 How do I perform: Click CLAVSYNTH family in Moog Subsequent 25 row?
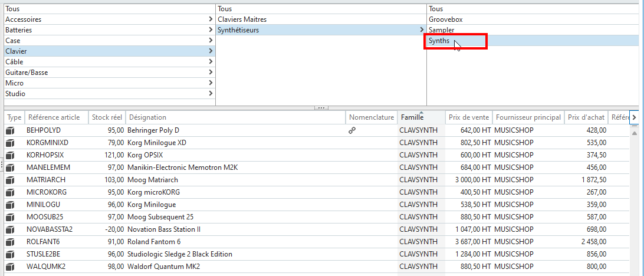[419, 217]
